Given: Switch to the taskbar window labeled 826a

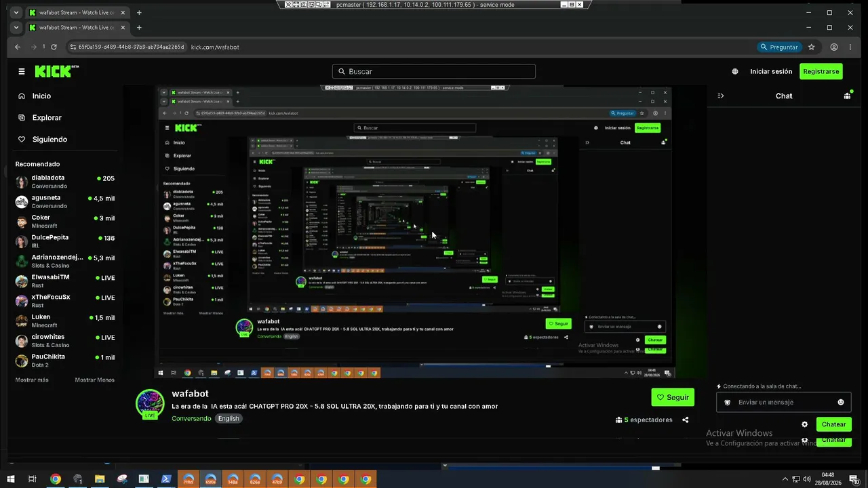Looking at the screenshot, I should pos(255,479).
